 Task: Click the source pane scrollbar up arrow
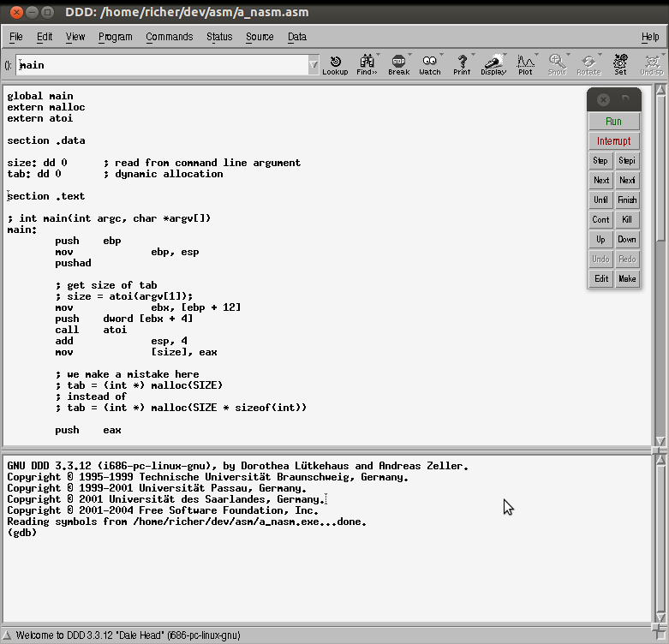point(660,90)
